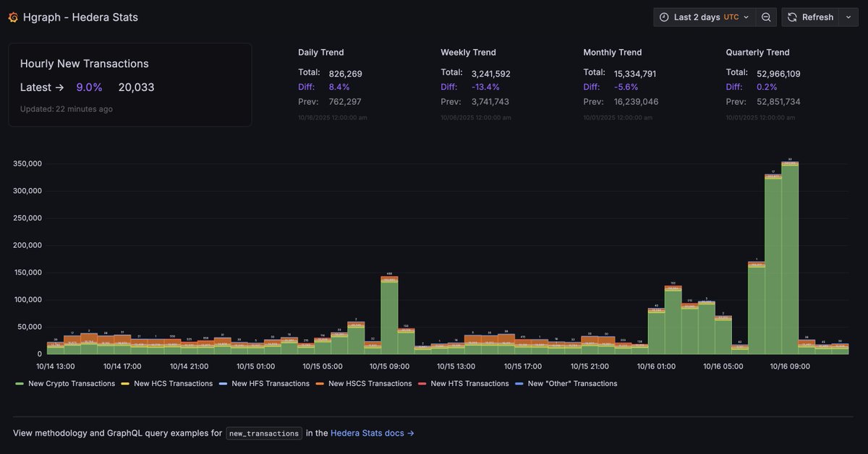868x454 pixels.
Task: Toggle New HTS Transactions legend series
Action: pyautogui.click(x=464, y=384)
